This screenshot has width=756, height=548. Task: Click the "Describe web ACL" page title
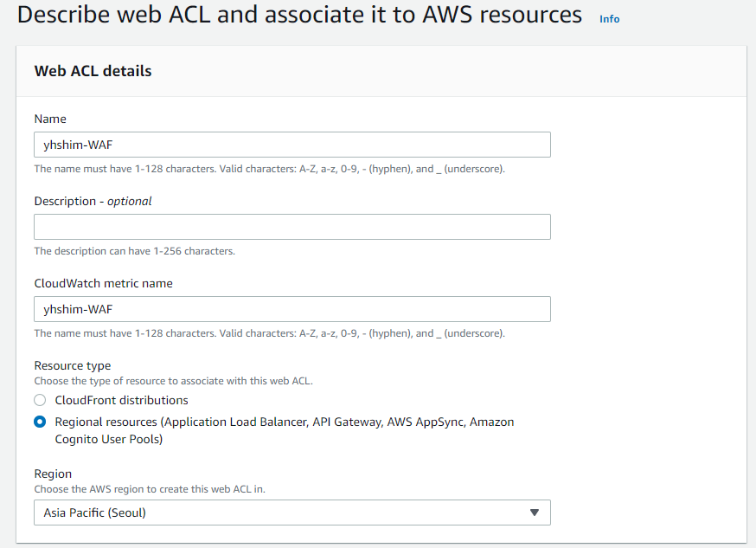click(299, 15)
